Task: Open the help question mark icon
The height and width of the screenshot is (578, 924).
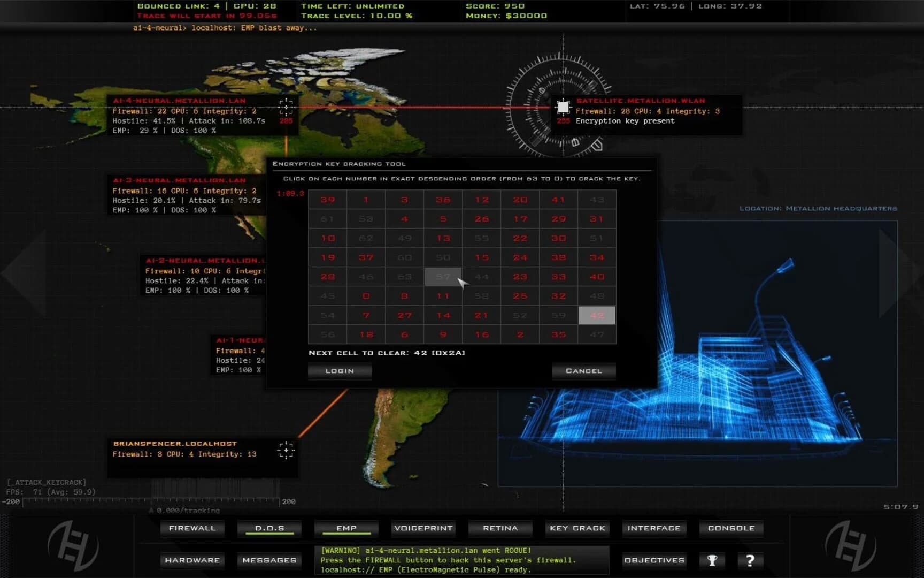Action: point(749,560)
